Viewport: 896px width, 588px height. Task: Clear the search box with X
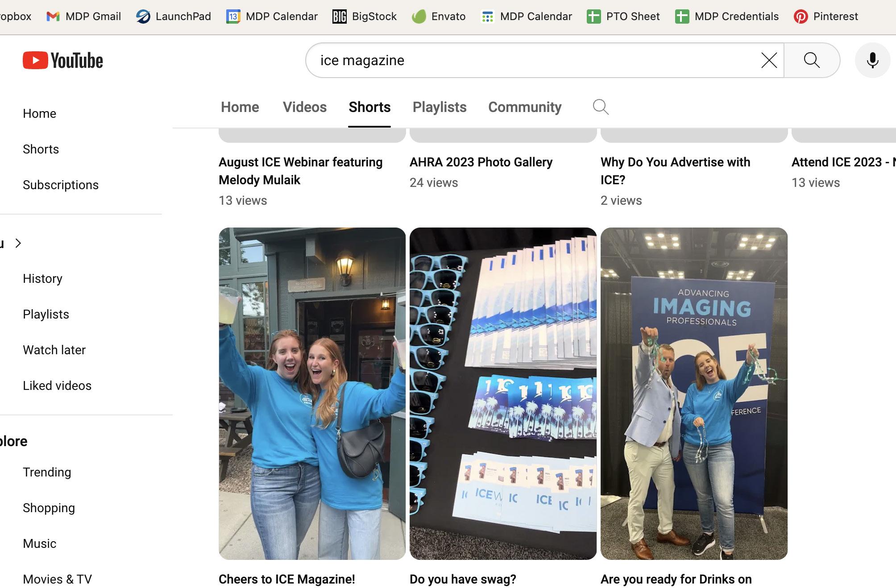(769, 60)
